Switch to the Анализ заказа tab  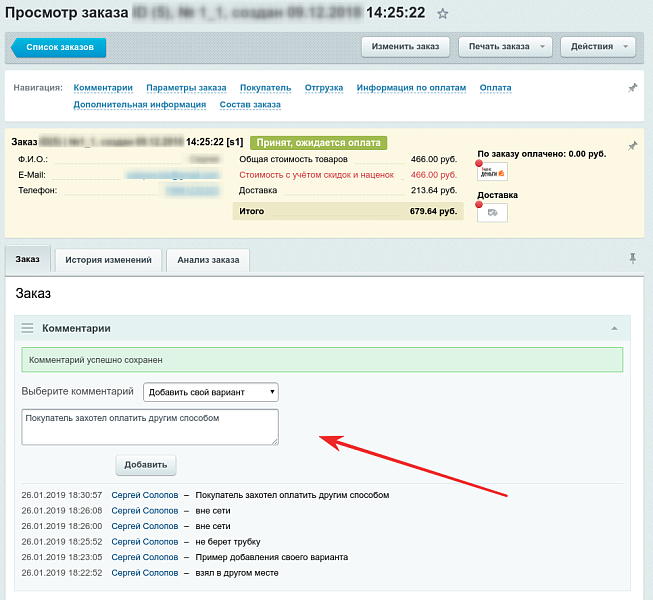point(208,260)
